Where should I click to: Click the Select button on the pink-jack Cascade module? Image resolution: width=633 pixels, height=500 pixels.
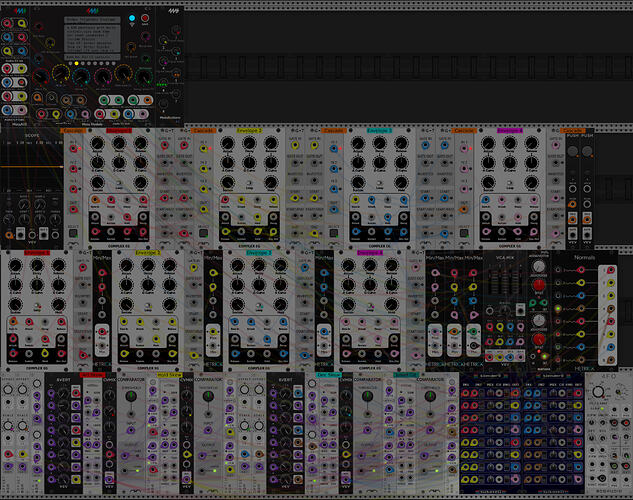[x=464, y=233]
